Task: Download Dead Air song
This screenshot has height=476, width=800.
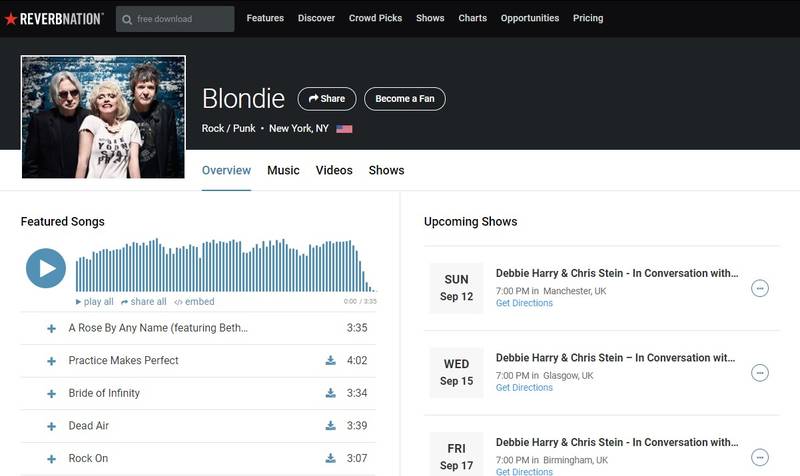Action: pyautogui.click(x=331, y=425)
